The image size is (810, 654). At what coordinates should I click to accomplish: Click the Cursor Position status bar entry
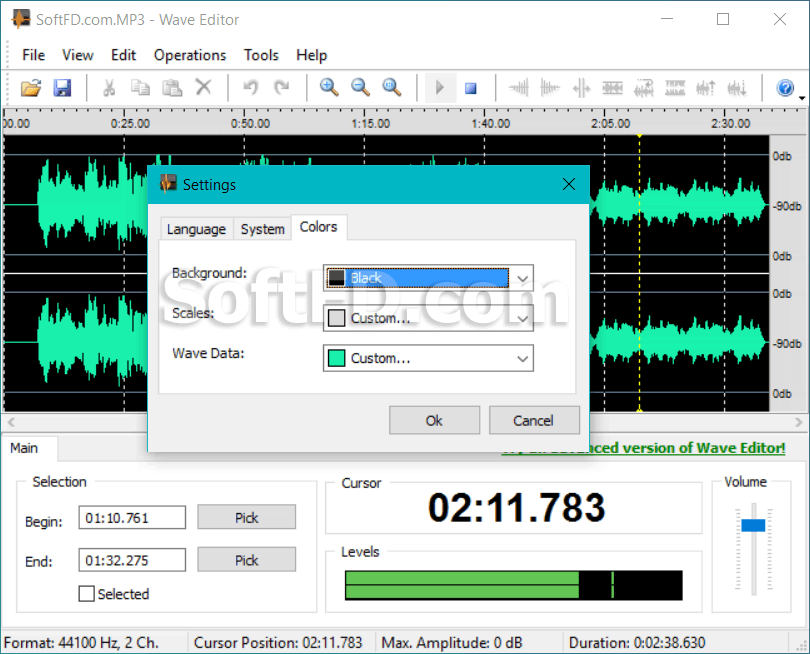coord(278,643)
